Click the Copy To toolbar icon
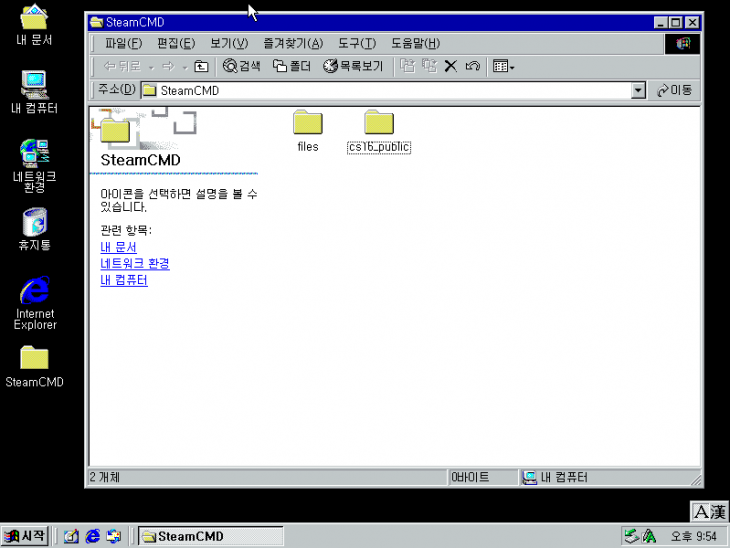Image resolution: width=730 pixels, height=548 pixels. (430, 66)
